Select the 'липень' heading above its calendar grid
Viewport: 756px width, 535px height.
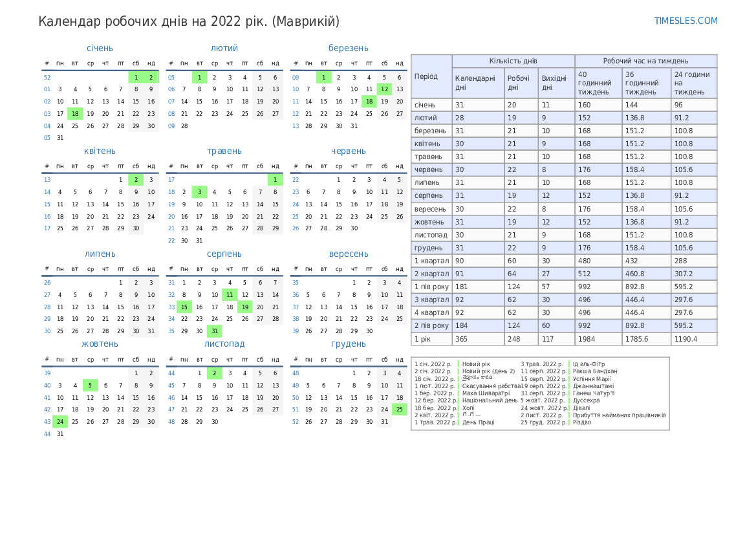point(100,254)
